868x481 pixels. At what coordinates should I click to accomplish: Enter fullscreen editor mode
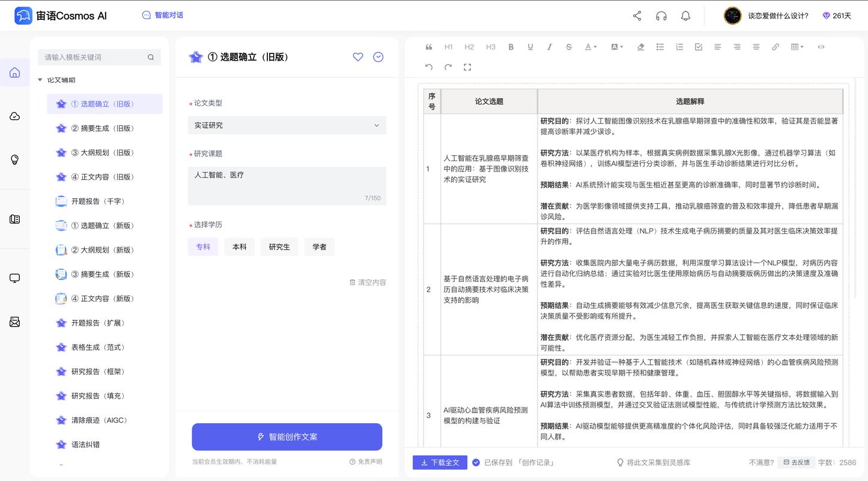pyautogui.click(x=467, y=67)
